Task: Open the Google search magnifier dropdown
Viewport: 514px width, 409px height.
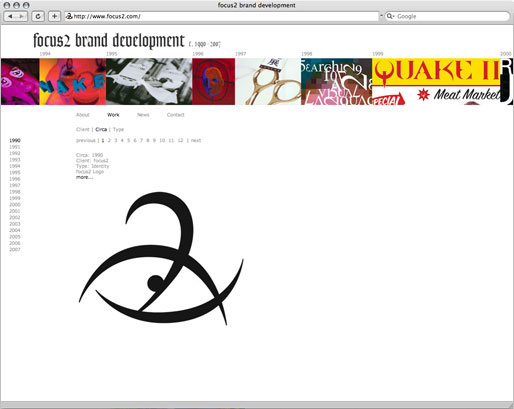Action: point(390,16)
